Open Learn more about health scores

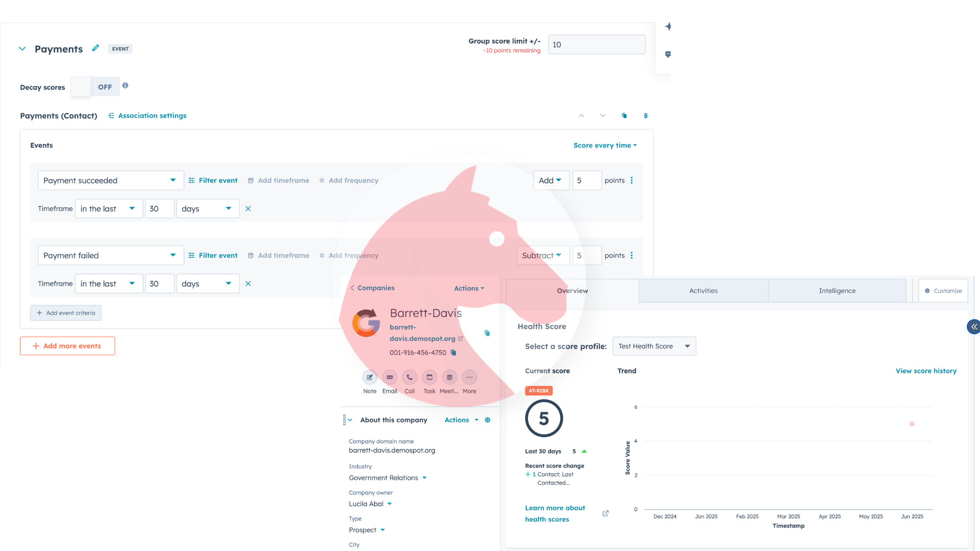click(555, 513)
